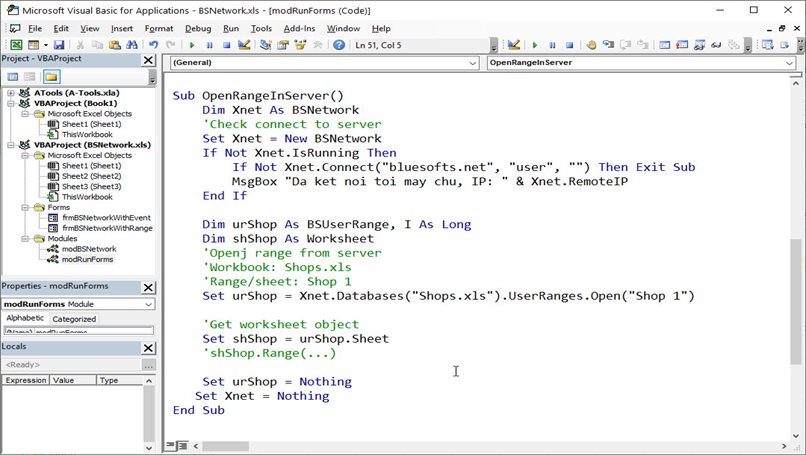Click the Expression column header in Locals
Image resolution: width=806 pixels, height=455 pixels.
tap(26, 380)
